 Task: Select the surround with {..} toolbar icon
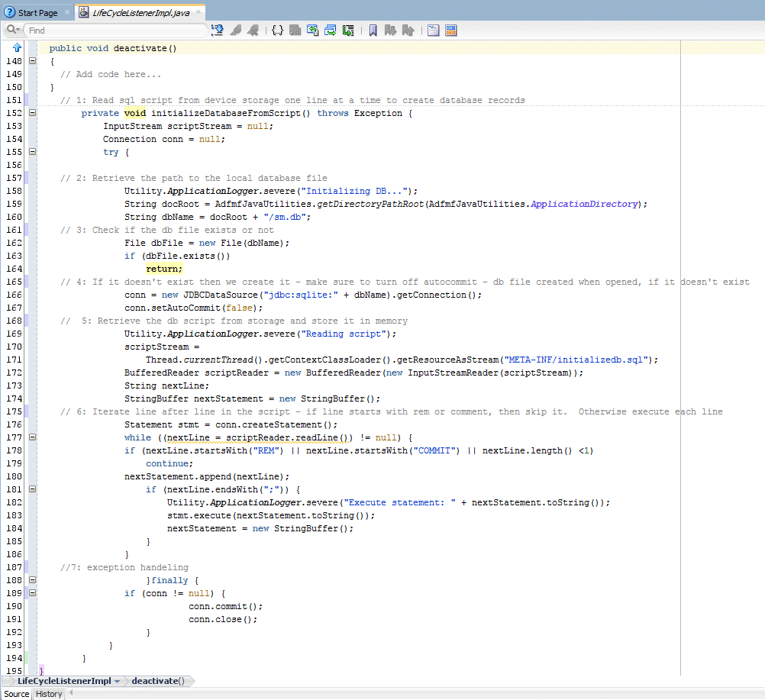(277, 30)
